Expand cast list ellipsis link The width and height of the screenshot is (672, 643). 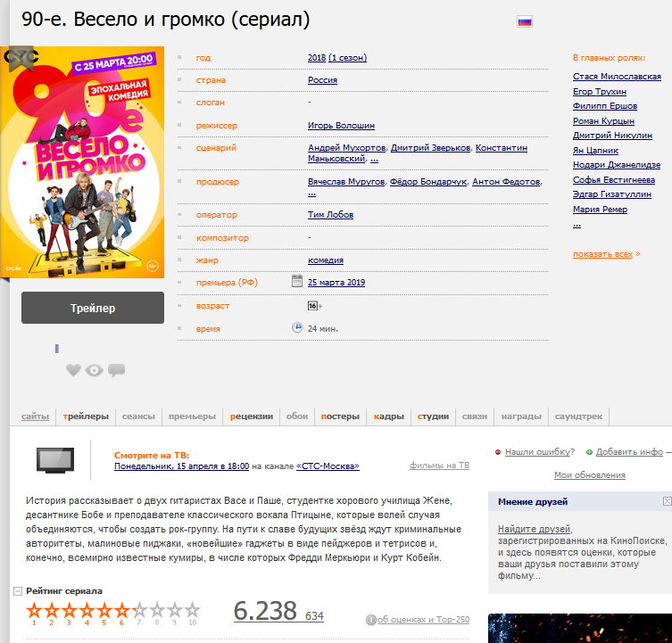click(577, 224)
